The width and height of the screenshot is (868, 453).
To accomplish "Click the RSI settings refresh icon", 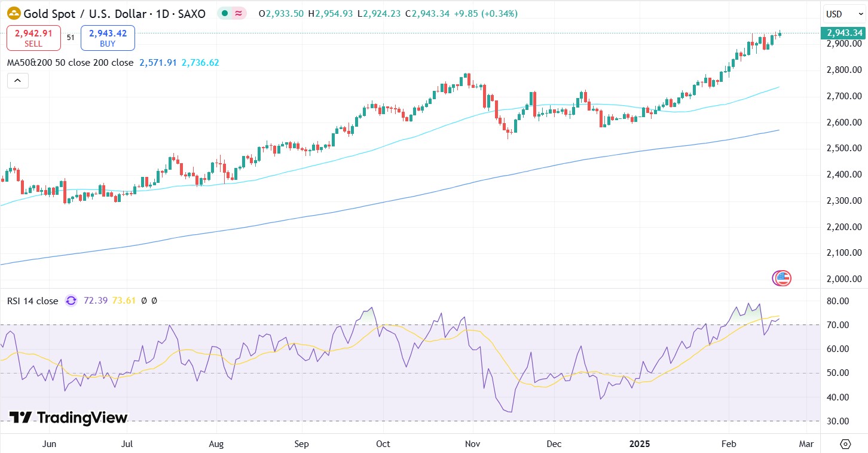I will (71, 301).
